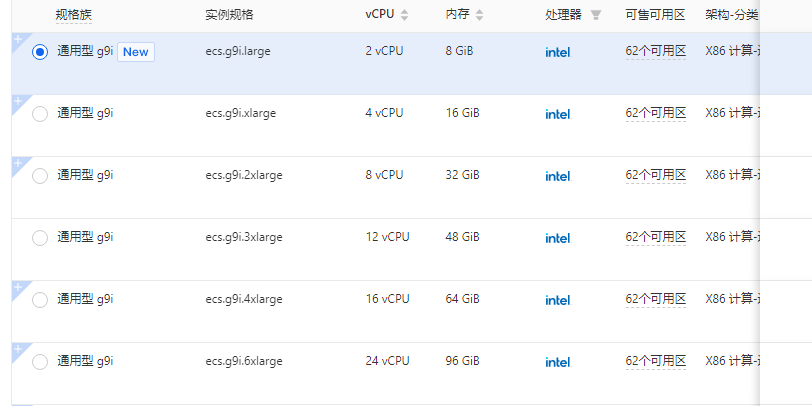Click the corner plus icon on the ecs.g9i.2xlarge row

(17, 163)
